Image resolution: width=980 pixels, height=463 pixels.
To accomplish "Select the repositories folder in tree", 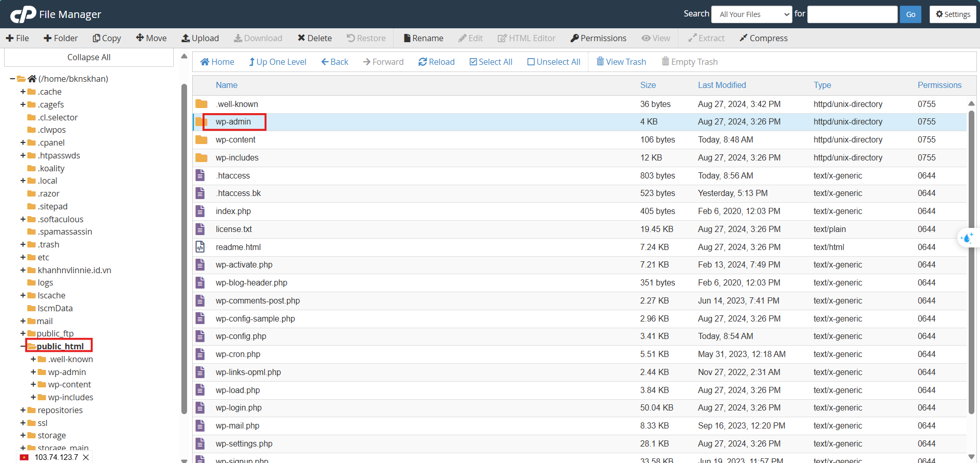I will coord(60,410).
